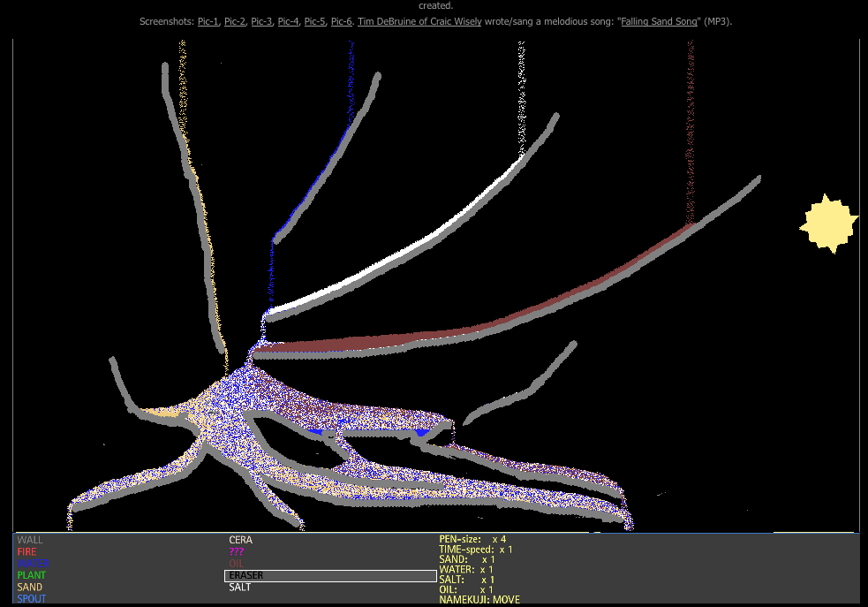Select the WATER element

(33, 564)
